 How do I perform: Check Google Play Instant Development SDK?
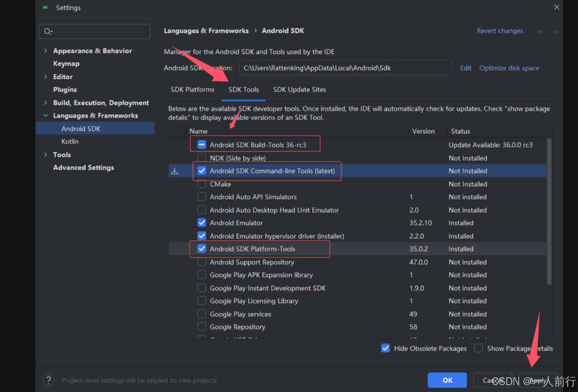[x=202, y=288]
